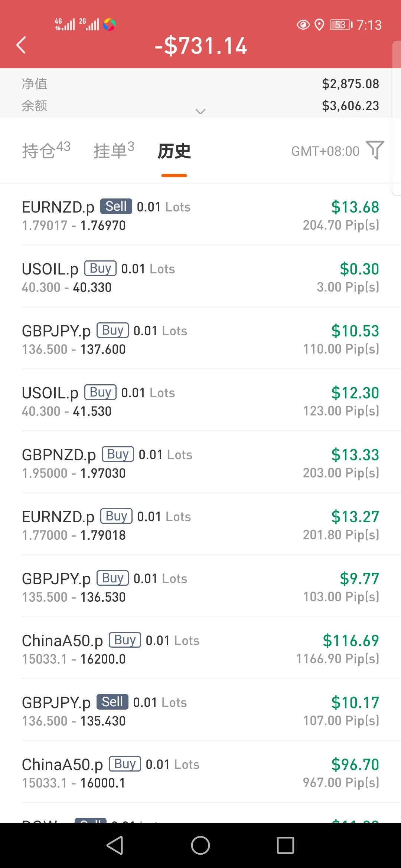Screen dimensions: 401x868
Task: Open Android recent apps square button
Action: point(285,845)
